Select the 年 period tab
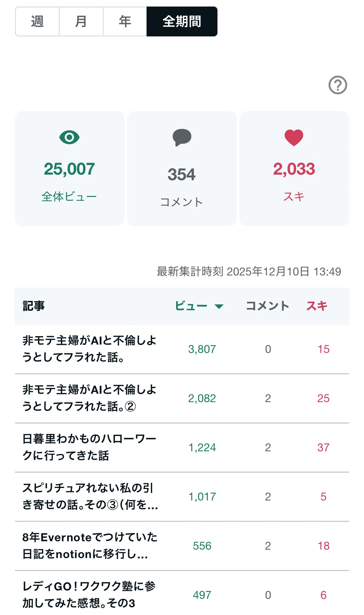The width and height of the screenshot is (364, 615). point(125,21)
